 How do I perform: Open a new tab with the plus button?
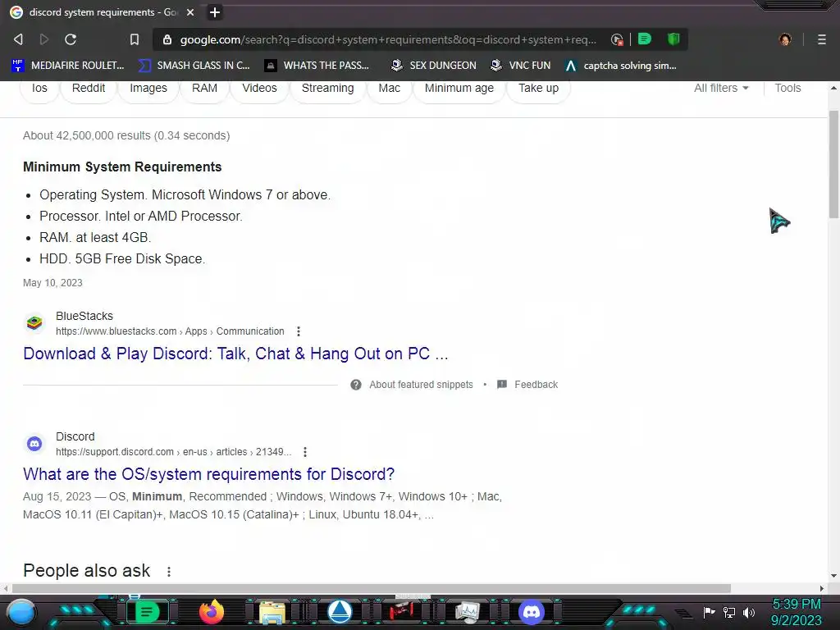(215, 12)
